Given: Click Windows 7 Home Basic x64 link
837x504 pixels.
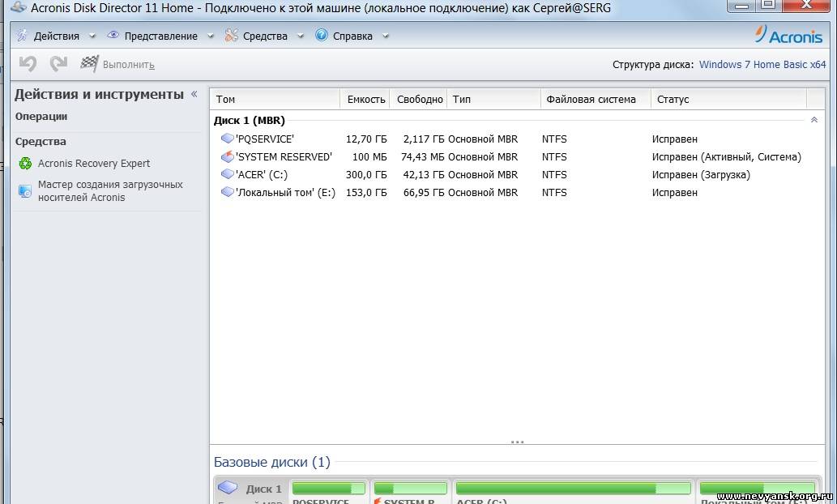Looking at the screenshot, I should tap(762, 64).
